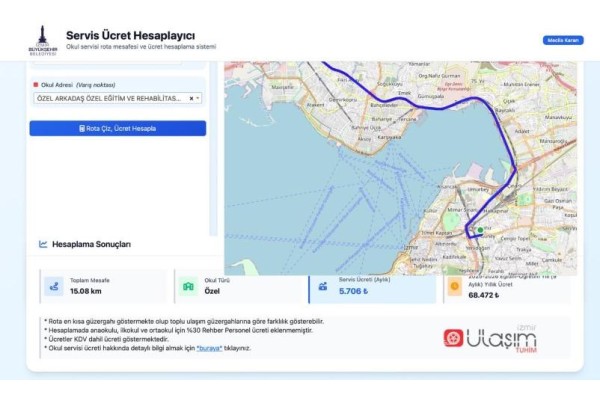Click the left panel vertical scrollbar
Image resolution: width=600 pixels, height=400 pixels.
tap(213, 149)
